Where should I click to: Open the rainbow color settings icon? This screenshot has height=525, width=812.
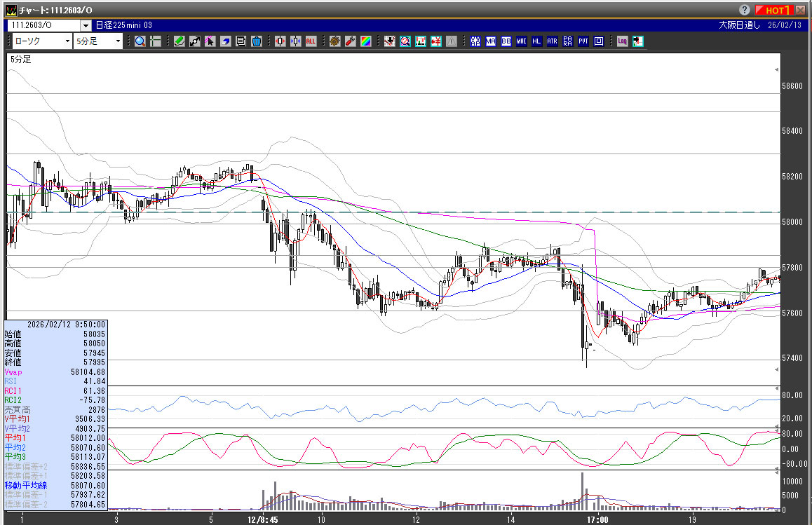point(365,41)
